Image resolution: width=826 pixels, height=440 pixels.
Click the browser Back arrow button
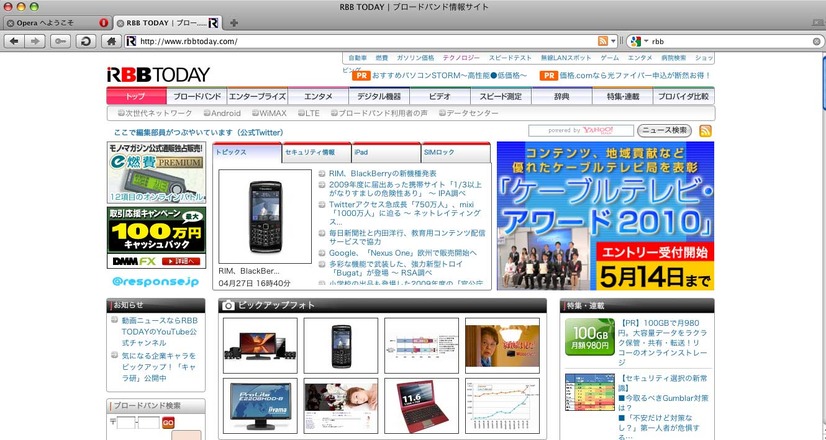13,41
